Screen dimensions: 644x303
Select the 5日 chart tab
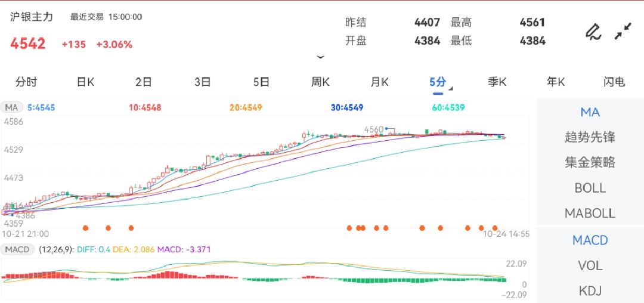click(x=261, y=82)
